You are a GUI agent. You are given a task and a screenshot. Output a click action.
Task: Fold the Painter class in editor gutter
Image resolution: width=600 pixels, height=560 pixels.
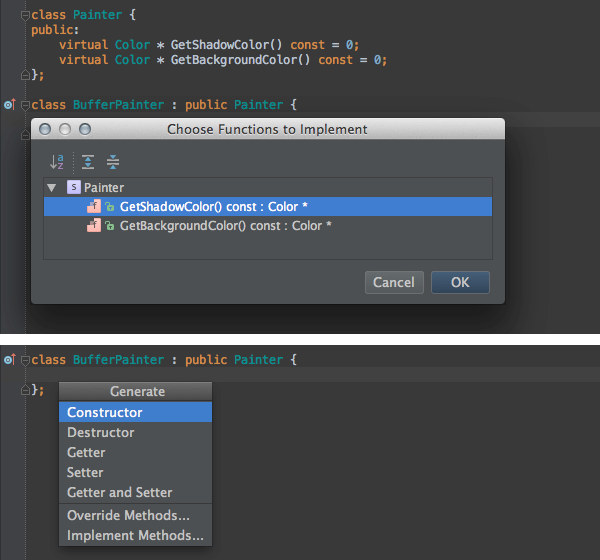(x=25, y=16)
